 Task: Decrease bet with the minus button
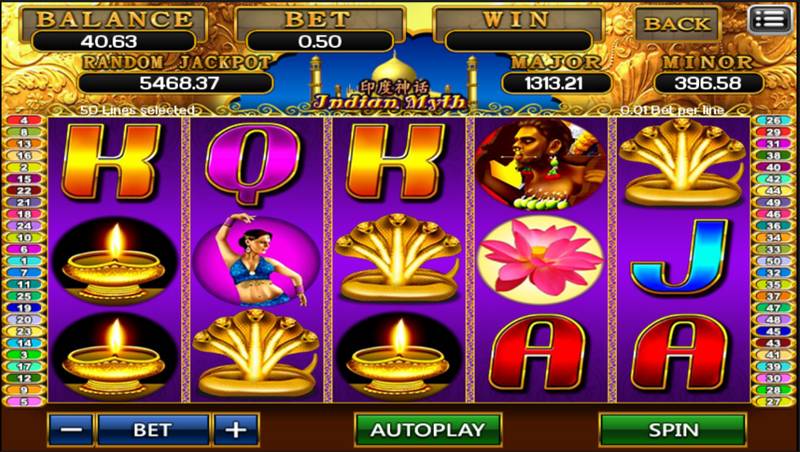pyautogui.click(x=70, y=430)
